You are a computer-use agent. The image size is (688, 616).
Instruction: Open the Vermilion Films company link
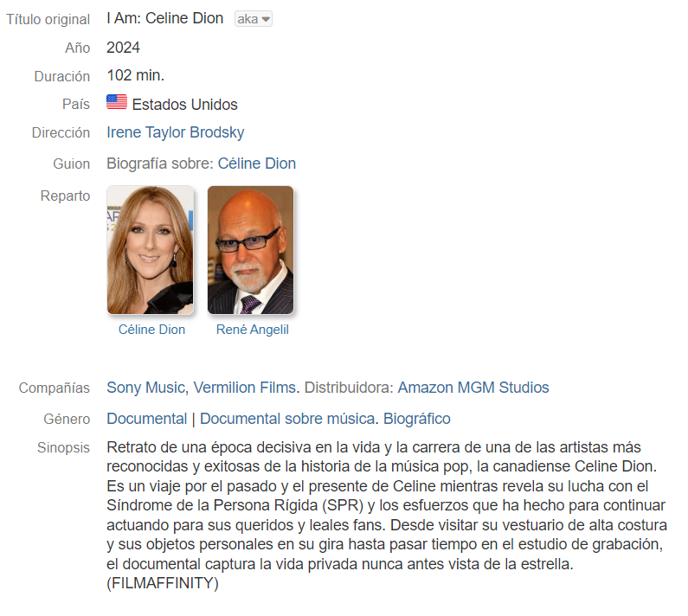(x=245, y=388)
